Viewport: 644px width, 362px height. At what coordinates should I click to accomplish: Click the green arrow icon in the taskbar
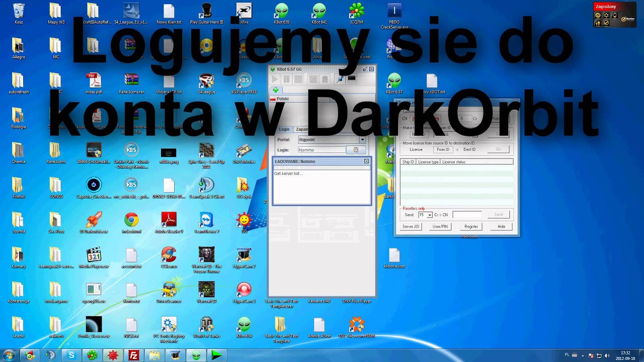point(216,355)
